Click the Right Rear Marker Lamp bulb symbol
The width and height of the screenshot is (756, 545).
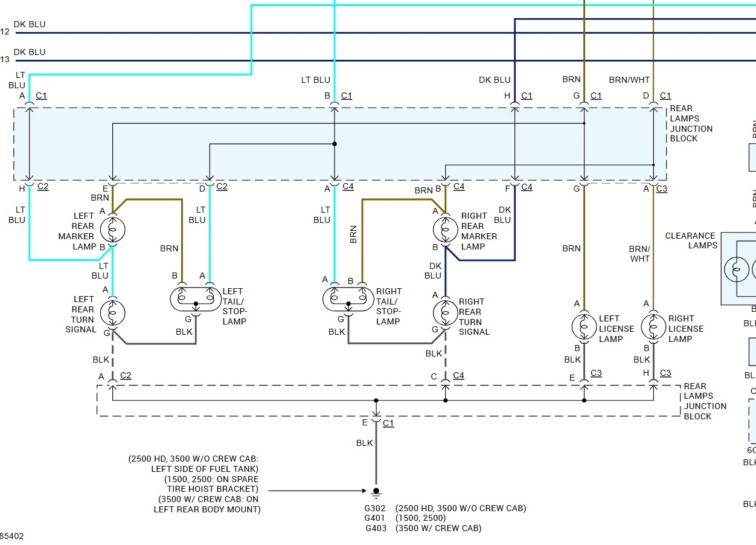tap(446, 230)
